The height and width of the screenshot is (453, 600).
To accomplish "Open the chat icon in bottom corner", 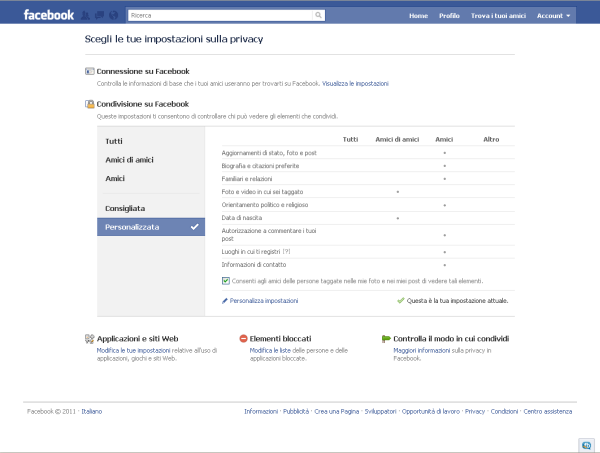I will click(586, 445).
